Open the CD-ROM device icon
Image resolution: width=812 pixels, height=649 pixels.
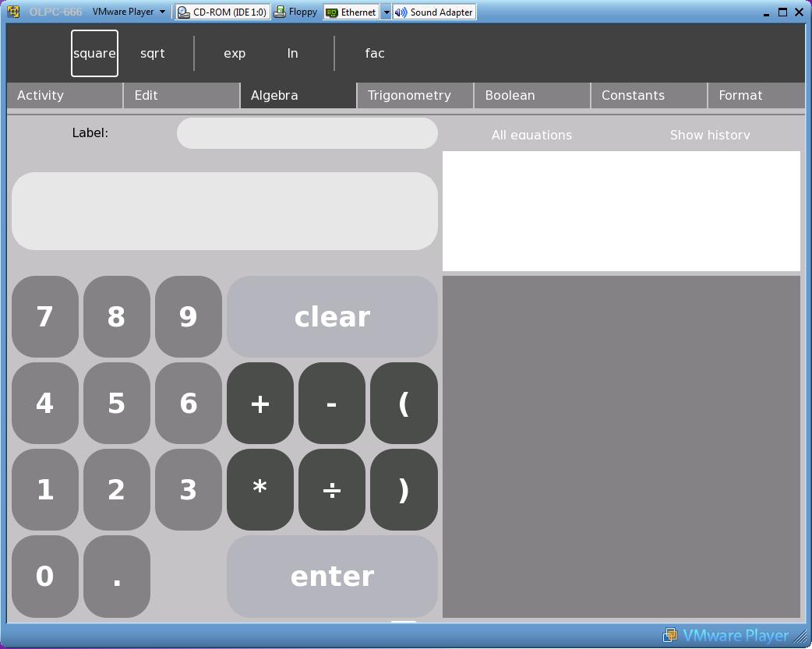[222, 12]
